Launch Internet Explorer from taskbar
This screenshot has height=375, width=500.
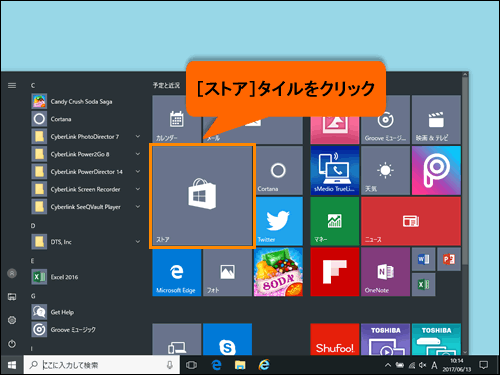click(x=264, y=365)
